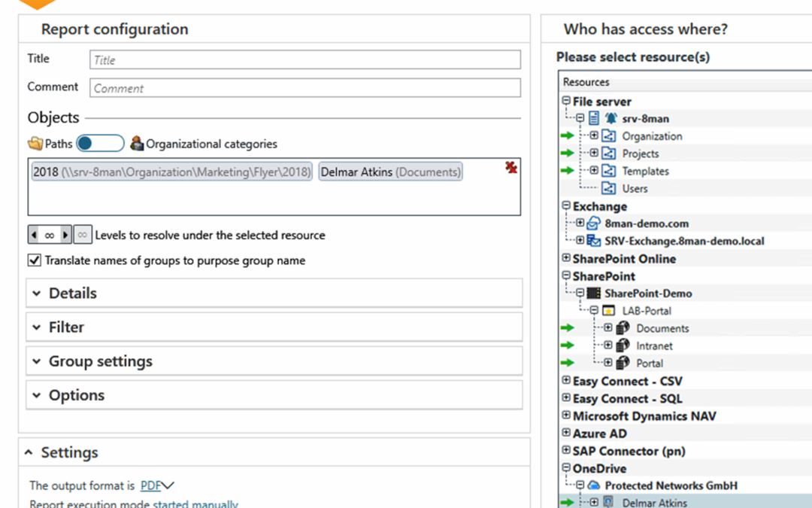The width and height of the screenshot is (812, 508).
Task: Expand the Group settings section
Action: click(274, 361)
